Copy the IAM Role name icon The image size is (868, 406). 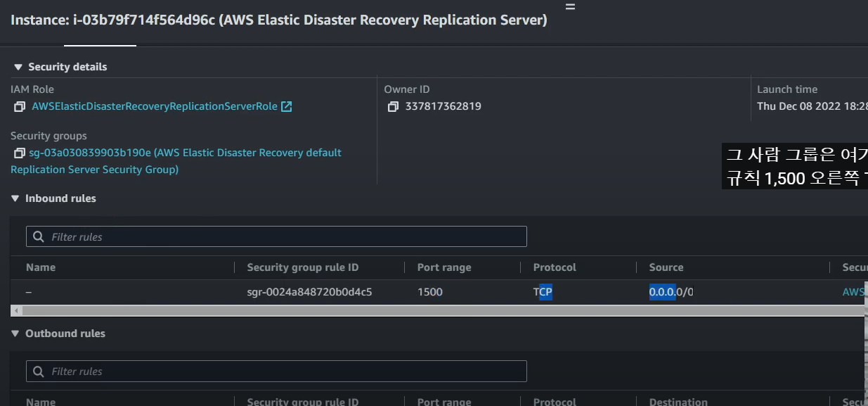point(19,107)
